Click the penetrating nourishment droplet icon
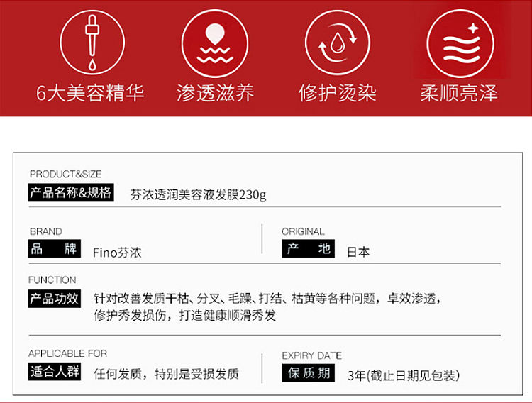The image size is (532, 403). (214, 43)
